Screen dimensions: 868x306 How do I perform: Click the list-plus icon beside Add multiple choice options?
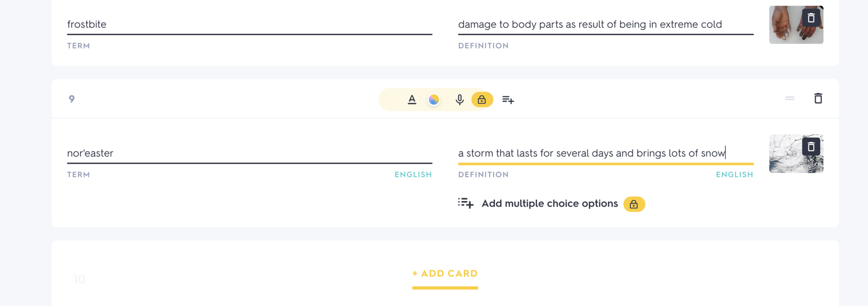[x=465, y=204]
